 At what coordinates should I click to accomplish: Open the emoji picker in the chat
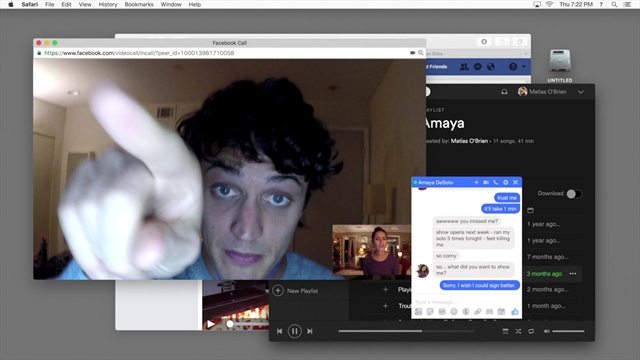coord(453,312)
